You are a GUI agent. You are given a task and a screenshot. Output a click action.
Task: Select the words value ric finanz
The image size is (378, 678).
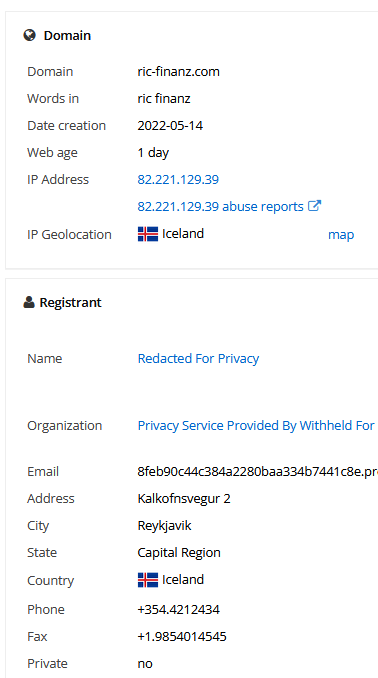tap(164, 99)
